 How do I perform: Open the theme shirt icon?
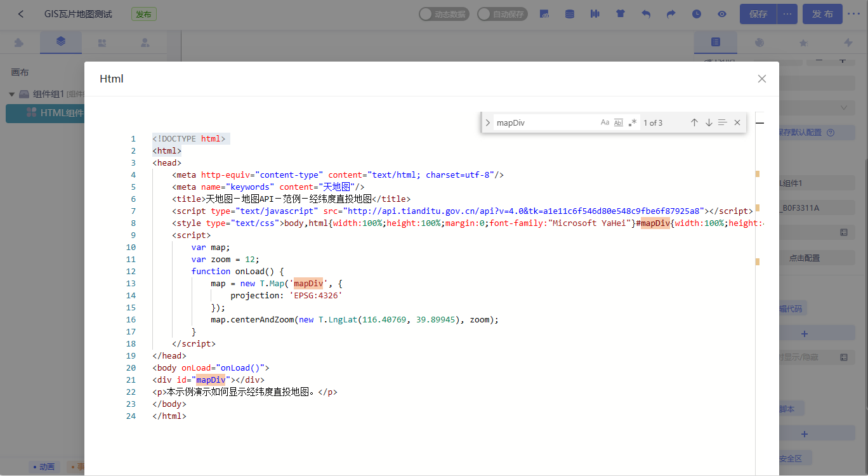click(x=621, y=14)
